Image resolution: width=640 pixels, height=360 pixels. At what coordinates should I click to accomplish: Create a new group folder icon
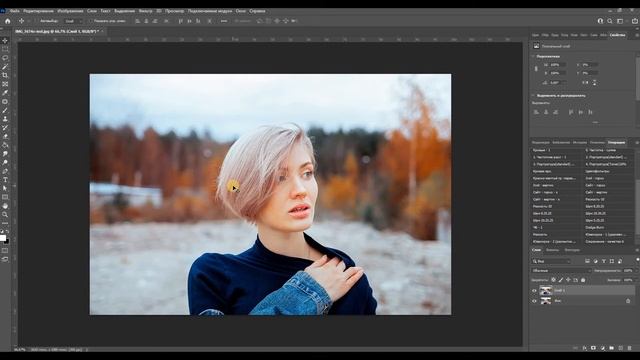(611, 348)
